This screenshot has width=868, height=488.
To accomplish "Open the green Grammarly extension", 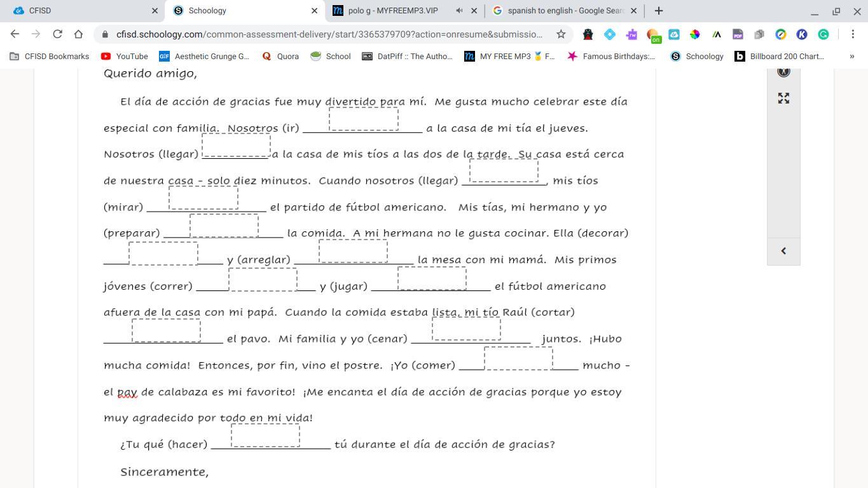I will point(823,34).
